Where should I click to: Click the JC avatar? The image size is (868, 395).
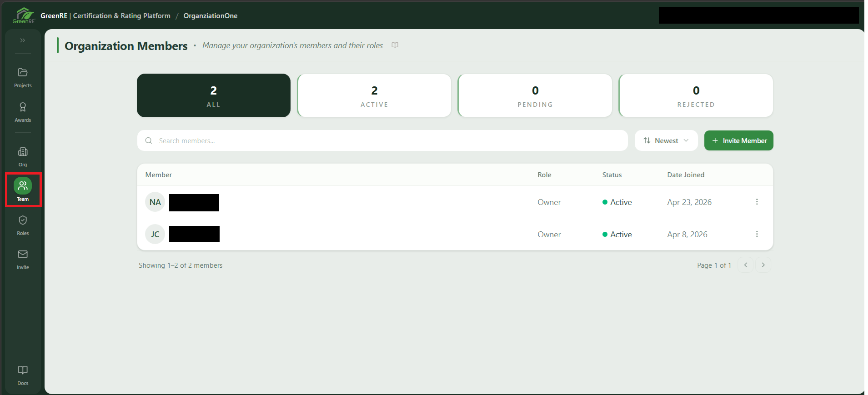pyautogui.click(x=155, y=235)
